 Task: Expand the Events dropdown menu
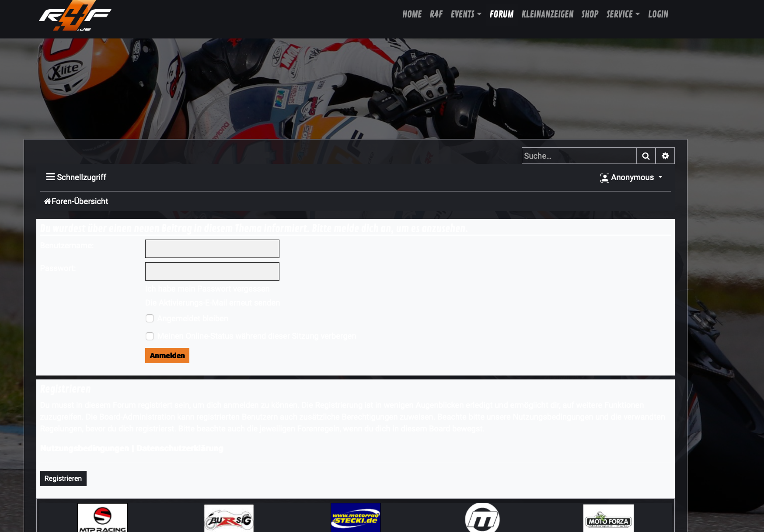point(466,14)
